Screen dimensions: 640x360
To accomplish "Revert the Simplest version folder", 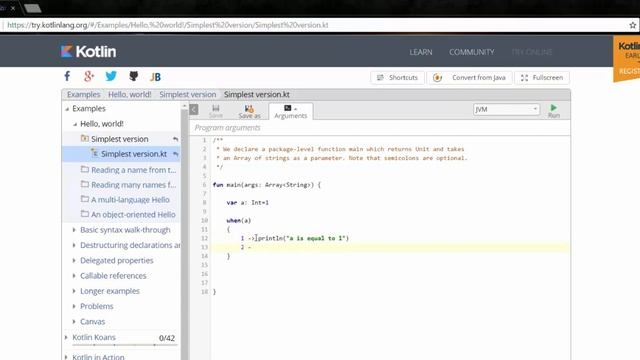I will click(x=176, y=139).
